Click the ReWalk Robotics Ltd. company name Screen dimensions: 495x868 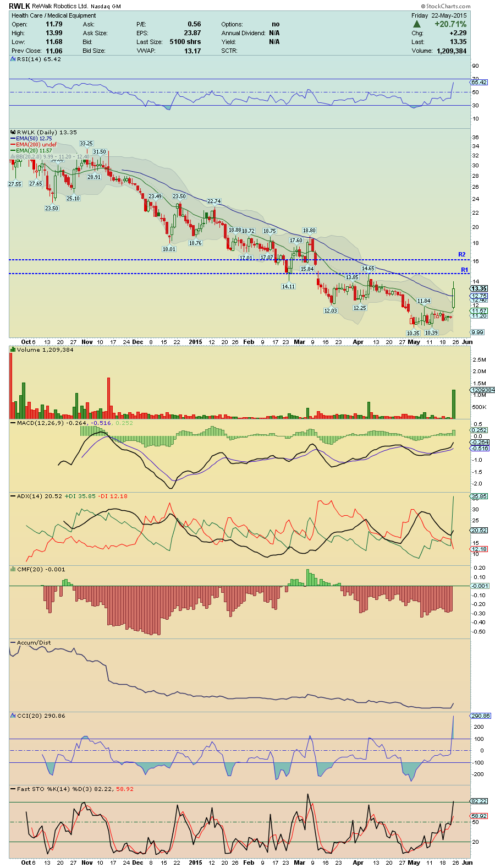[60, 7]
